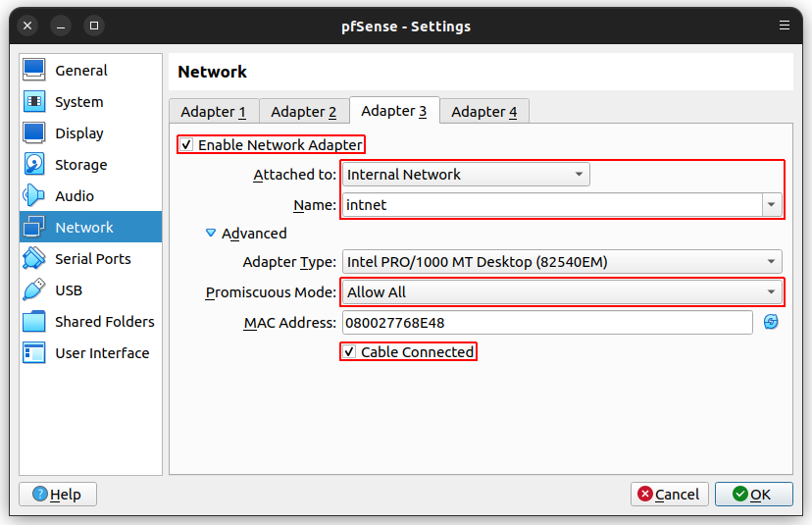812x525 pixels.
Task: Open the Audio speaker icon
Action: (33, 196)
